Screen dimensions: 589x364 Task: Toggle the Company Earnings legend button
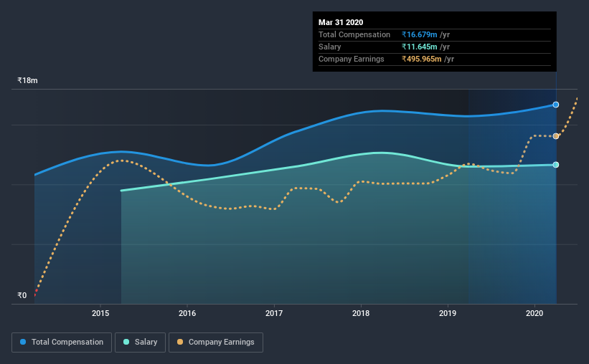coord(216,343)
